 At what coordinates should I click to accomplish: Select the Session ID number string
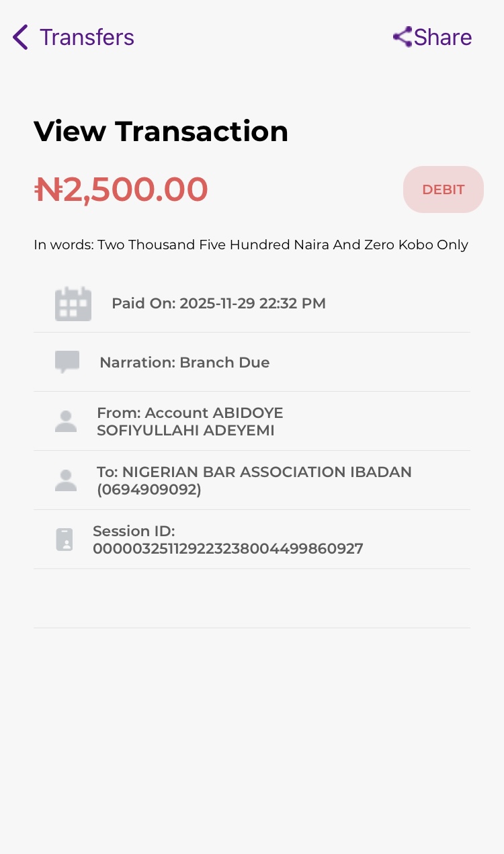point(228,549)
